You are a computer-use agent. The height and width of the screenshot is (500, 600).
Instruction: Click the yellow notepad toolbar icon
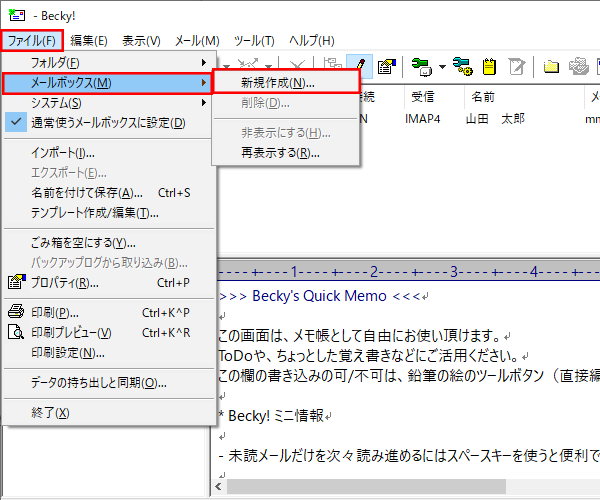click(489, 67)
